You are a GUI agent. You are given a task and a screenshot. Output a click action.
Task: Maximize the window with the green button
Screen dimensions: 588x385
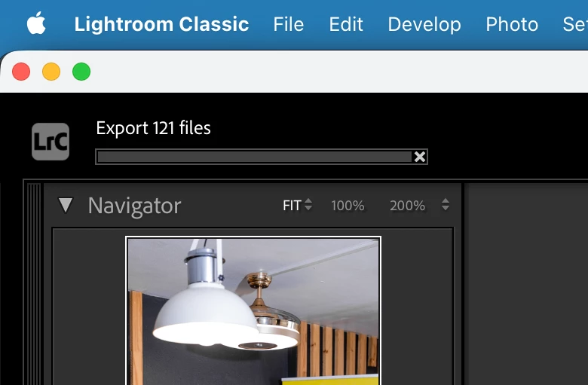click(81, 72)
